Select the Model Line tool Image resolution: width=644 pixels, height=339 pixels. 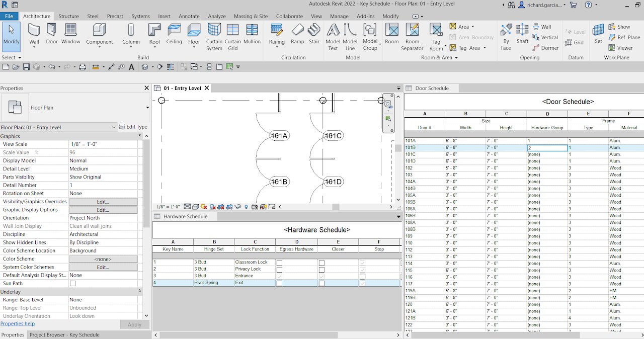[350, 36]
